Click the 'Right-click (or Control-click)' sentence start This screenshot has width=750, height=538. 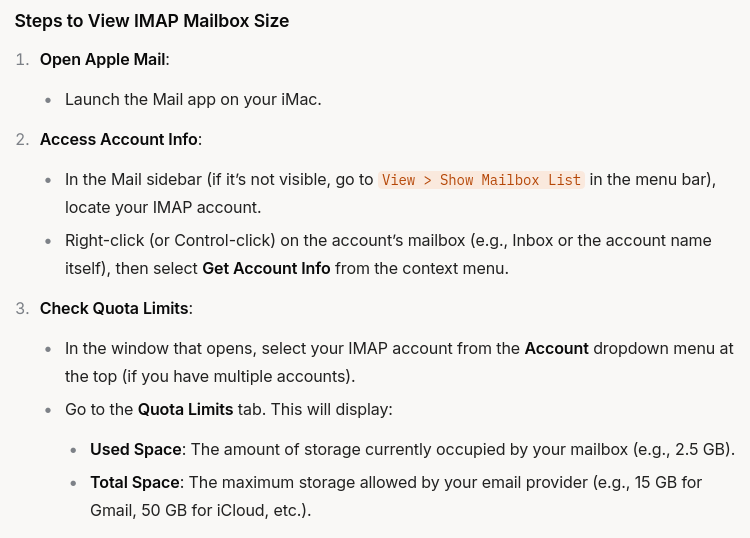point(170,241)
